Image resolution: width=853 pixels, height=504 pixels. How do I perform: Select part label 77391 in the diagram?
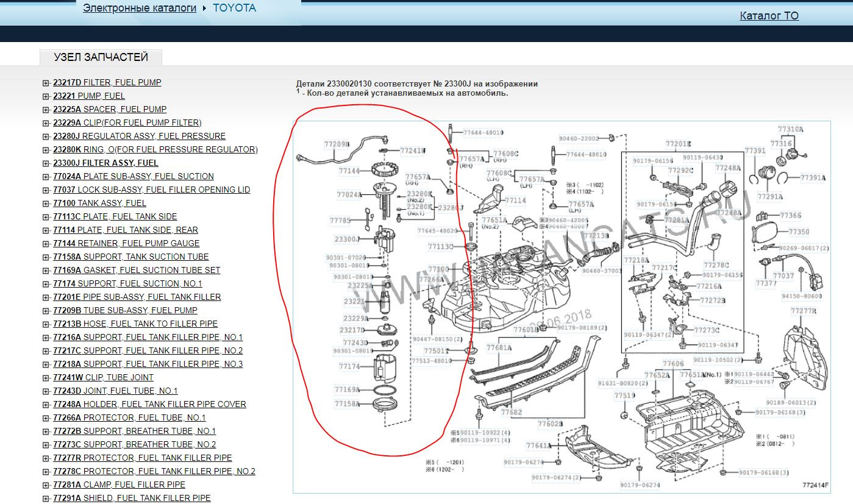coord(755,151)
